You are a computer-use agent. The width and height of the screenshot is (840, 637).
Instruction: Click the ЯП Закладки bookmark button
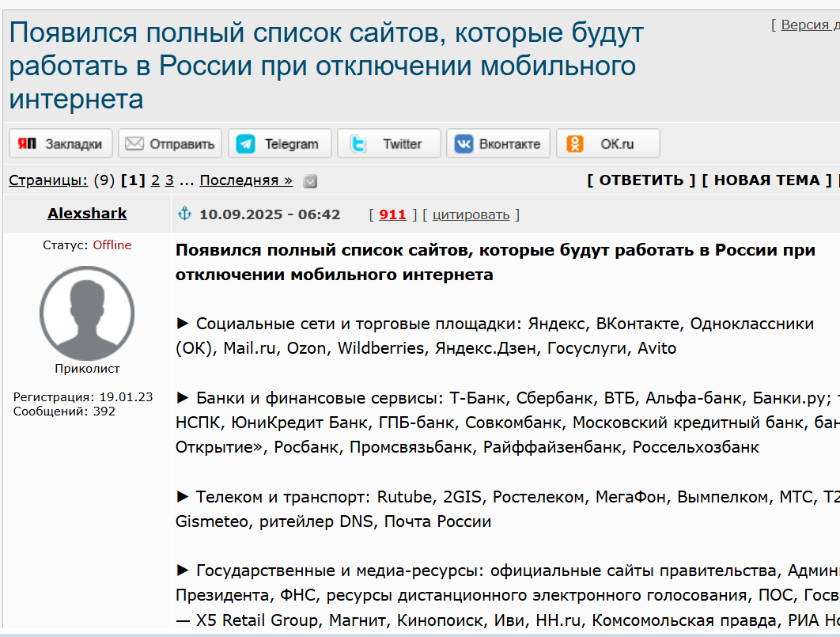tap(61, 143)
